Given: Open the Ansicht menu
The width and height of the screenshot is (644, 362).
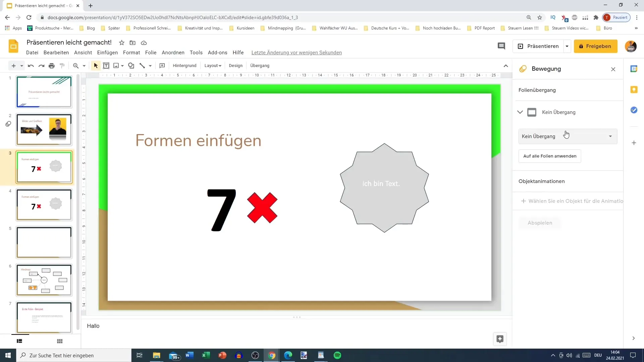Looking at the screenshot, I should (83, 53).
